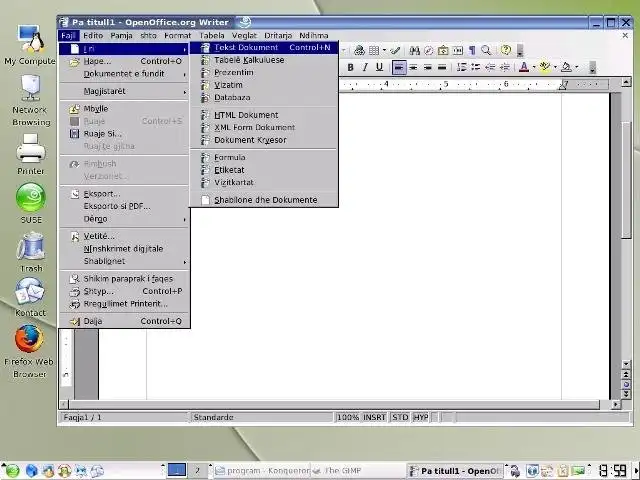Open the Pamja menu
This screenshot has width=640, height=480.
click(x=121, y=36)
